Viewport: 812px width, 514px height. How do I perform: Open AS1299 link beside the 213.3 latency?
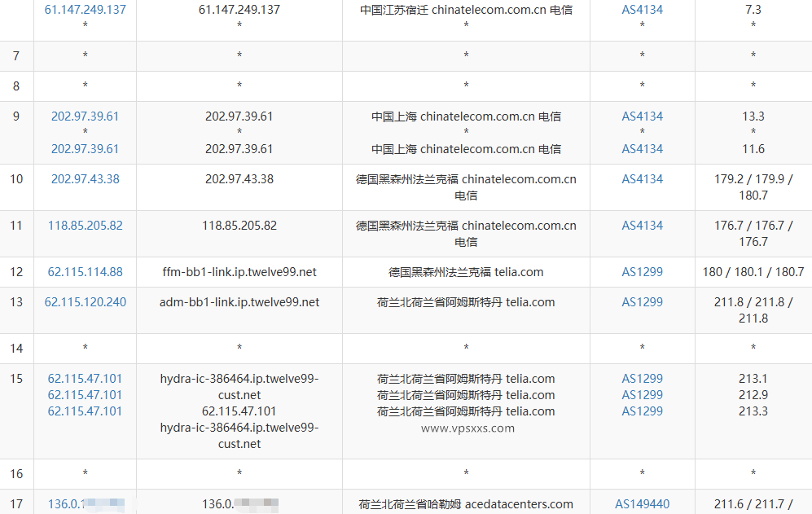tap(642, 411)
